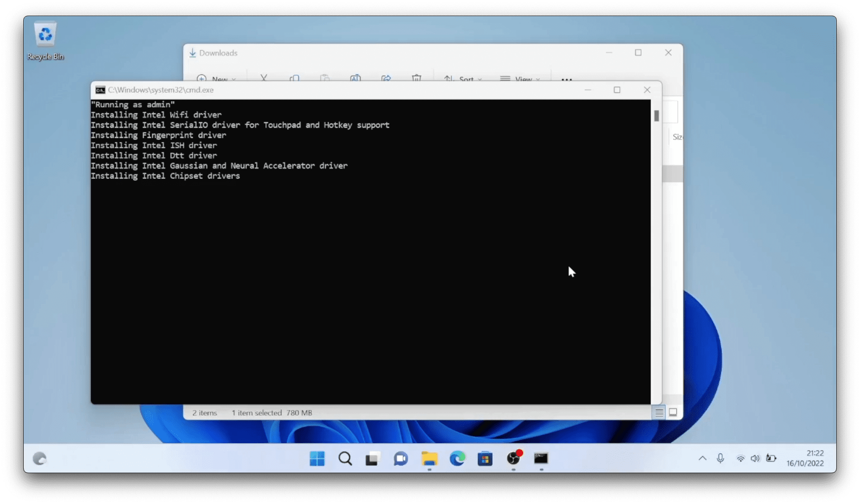Image resolution: width=860 pixels, height=504 pixels.
Task: Click "Installing Intel Chipset drivers" line
Action: 165,176
